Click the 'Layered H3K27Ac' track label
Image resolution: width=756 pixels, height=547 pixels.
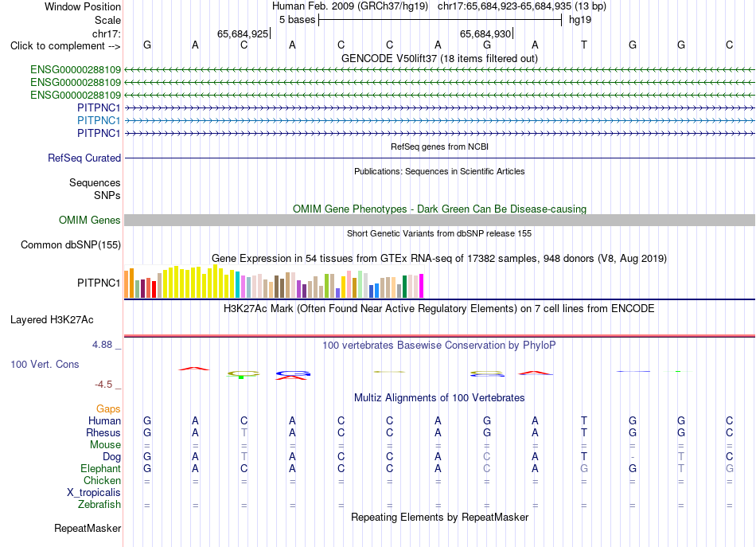coord(52,320)
